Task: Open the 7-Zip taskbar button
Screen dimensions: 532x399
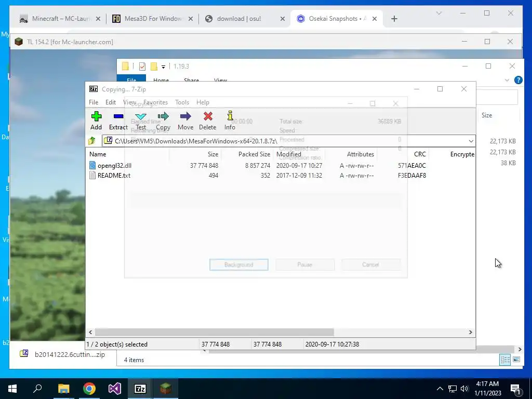Action: [x=140, y=389]
